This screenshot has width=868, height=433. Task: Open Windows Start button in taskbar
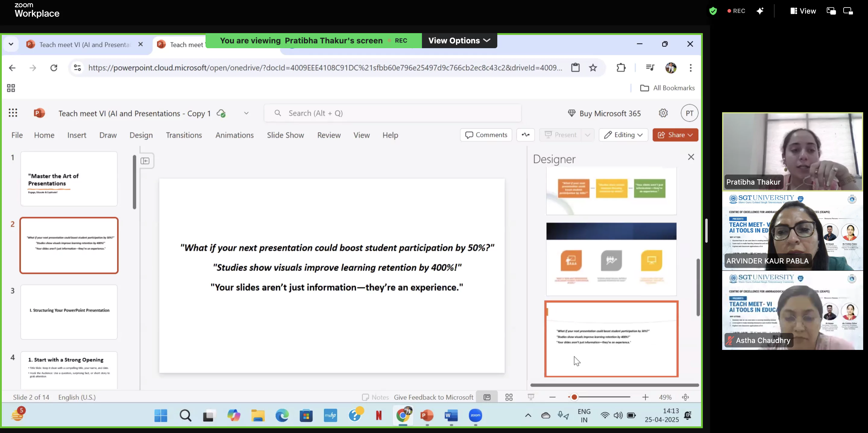point(161,416)
